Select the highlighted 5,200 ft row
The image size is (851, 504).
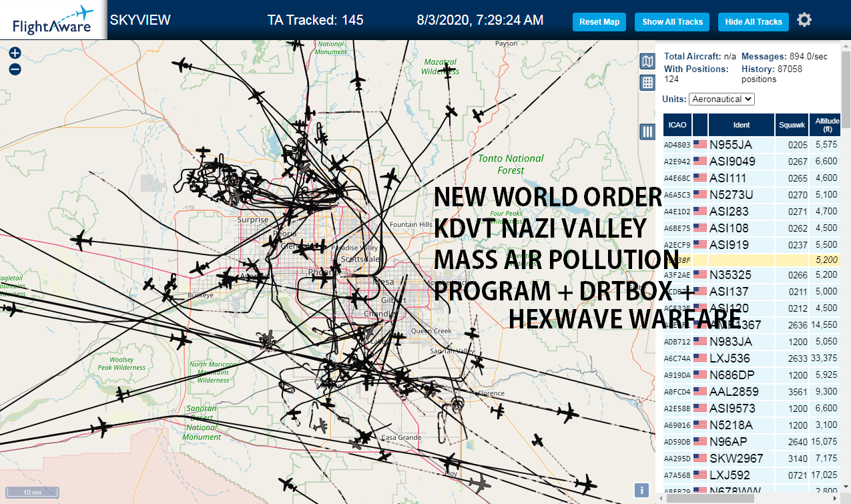(x=752, y=260)
